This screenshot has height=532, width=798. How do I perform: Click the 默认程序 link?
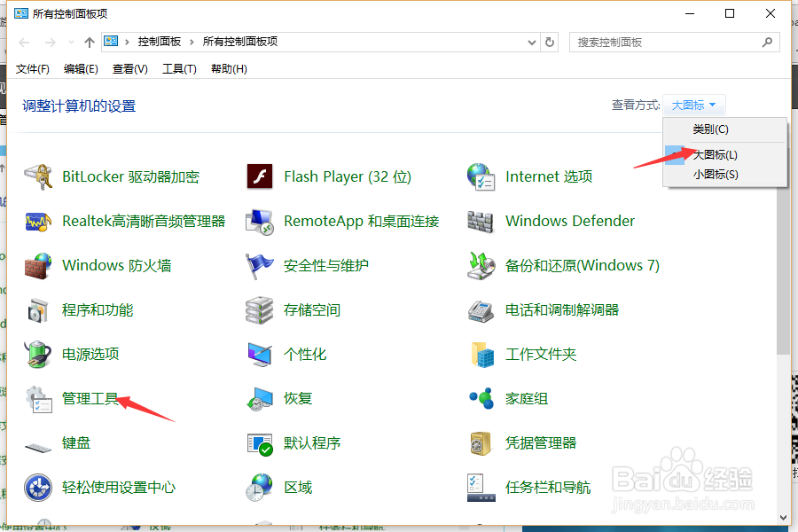(x=312, y=443)
